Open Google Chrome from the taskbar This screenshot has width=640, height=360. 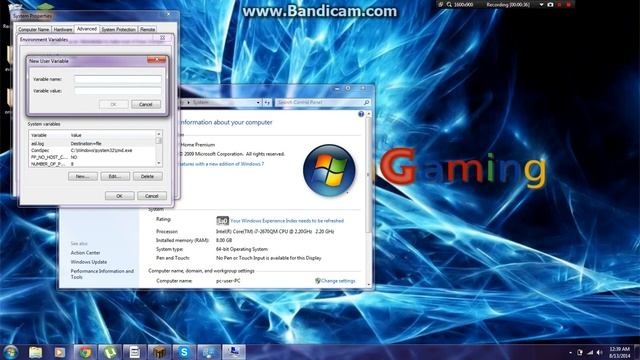pos(85,352)
